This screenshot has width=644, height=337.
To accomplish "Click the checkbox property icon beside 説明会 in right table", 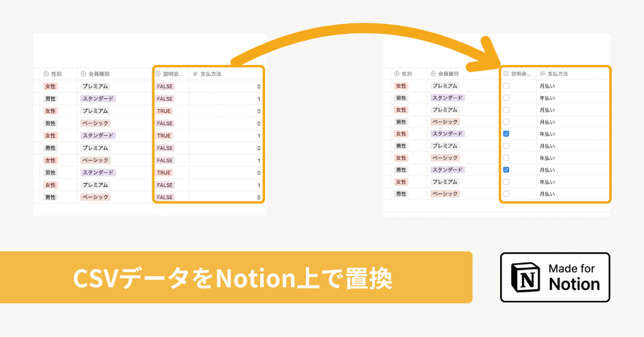I will [x=505, y=73].
